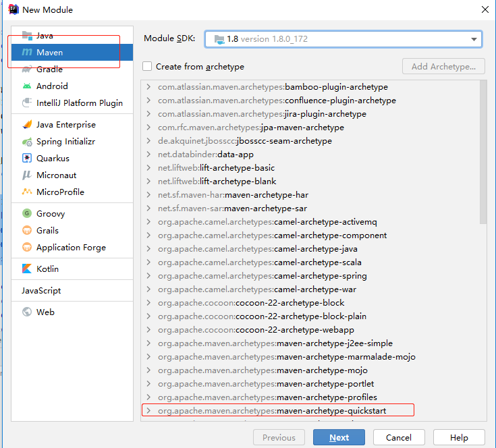Click the Application Forge icon

pos(27,247)
